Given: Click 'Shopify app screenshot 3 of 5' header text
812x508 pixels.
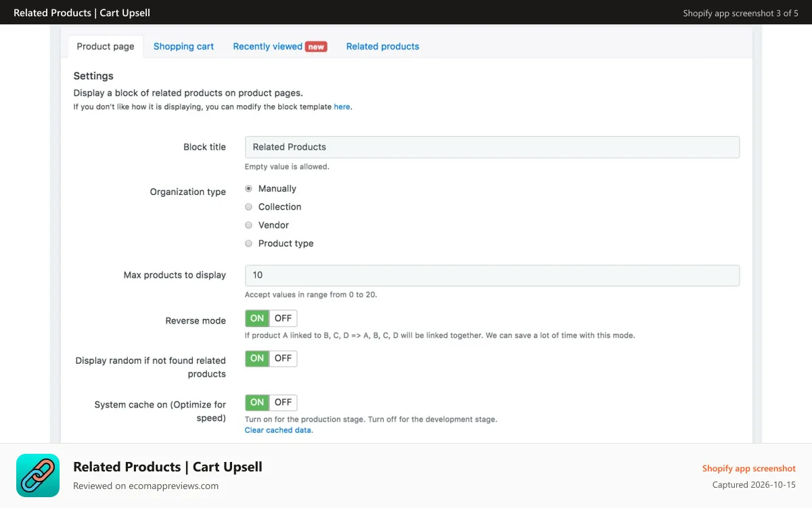Looking at the screenshot, I should [740, 13].
